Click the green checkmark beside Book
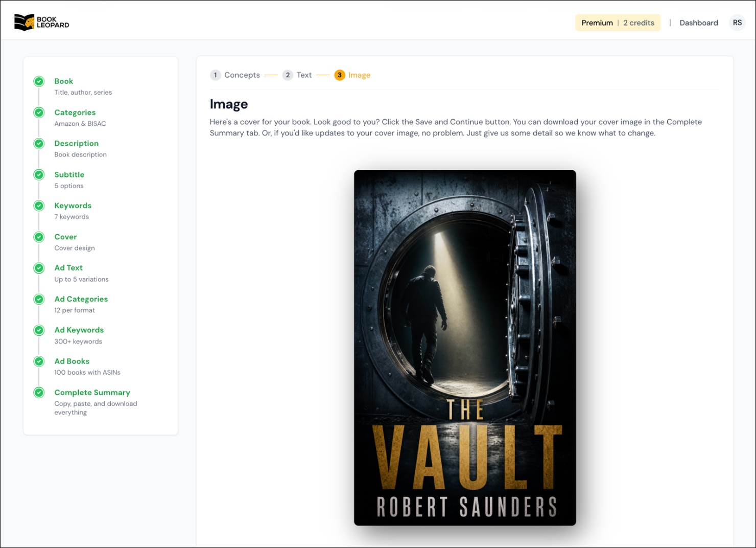 [x=39, y=81]
